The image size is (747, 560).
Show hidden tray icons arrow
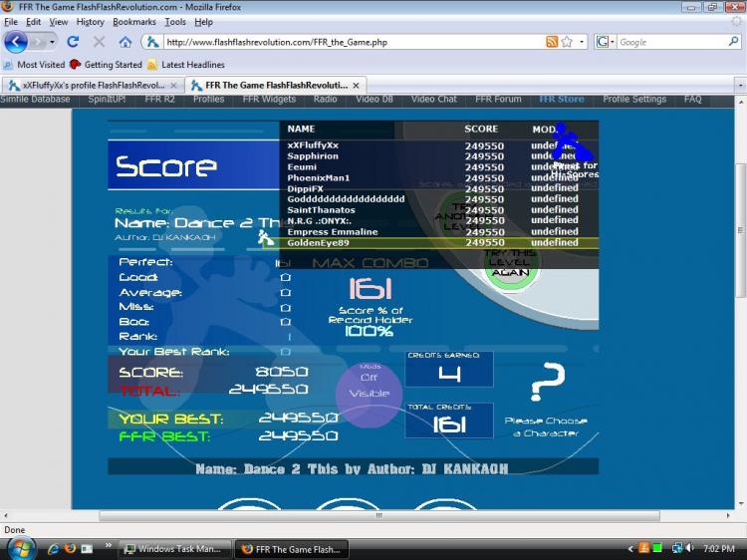630,549
